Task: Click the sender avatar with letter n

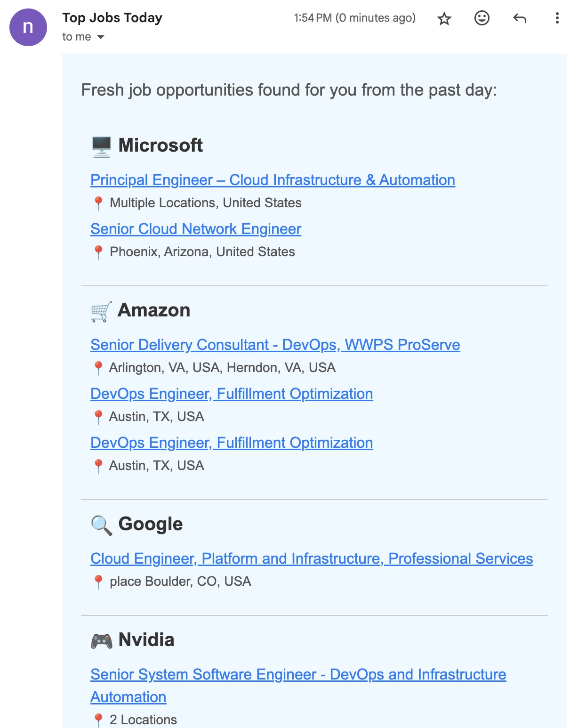Action: [x=28, y=27]
